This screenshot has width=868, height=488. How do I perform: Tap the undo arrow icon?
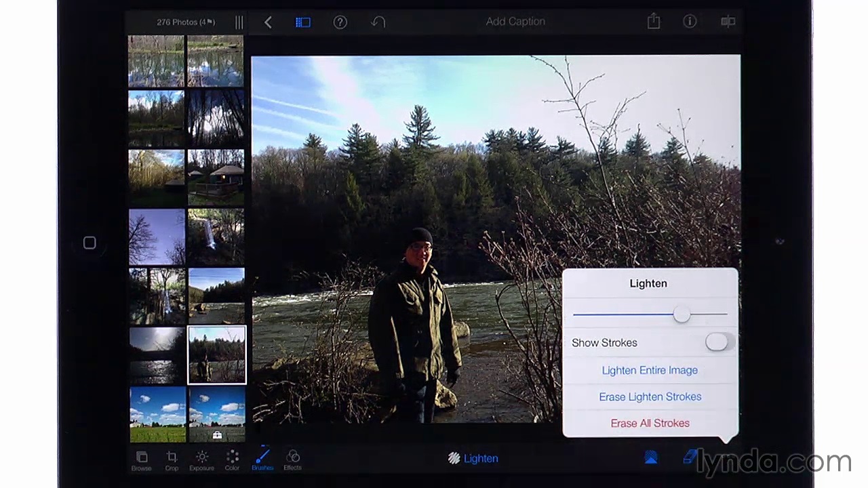[x=378, y=22]
